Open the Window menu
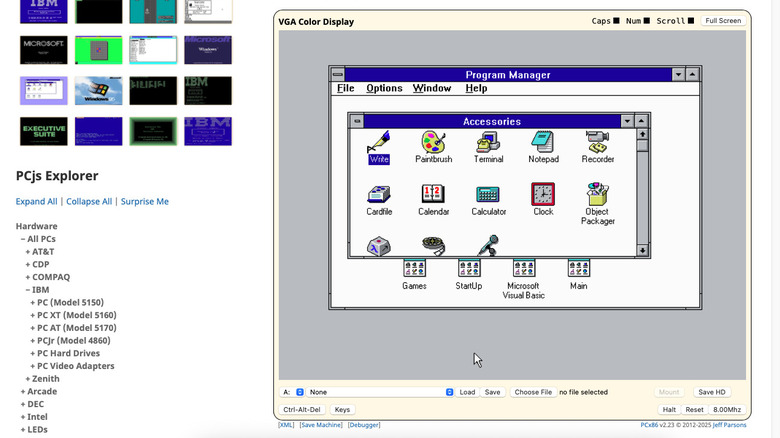The image size is (780, 438). (432, 88)
